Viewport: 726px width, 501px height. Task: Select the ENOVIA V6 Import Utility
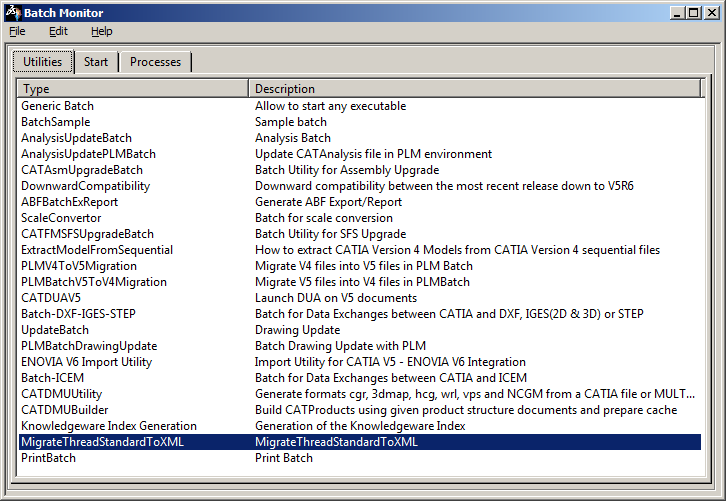tap(86, 362)
